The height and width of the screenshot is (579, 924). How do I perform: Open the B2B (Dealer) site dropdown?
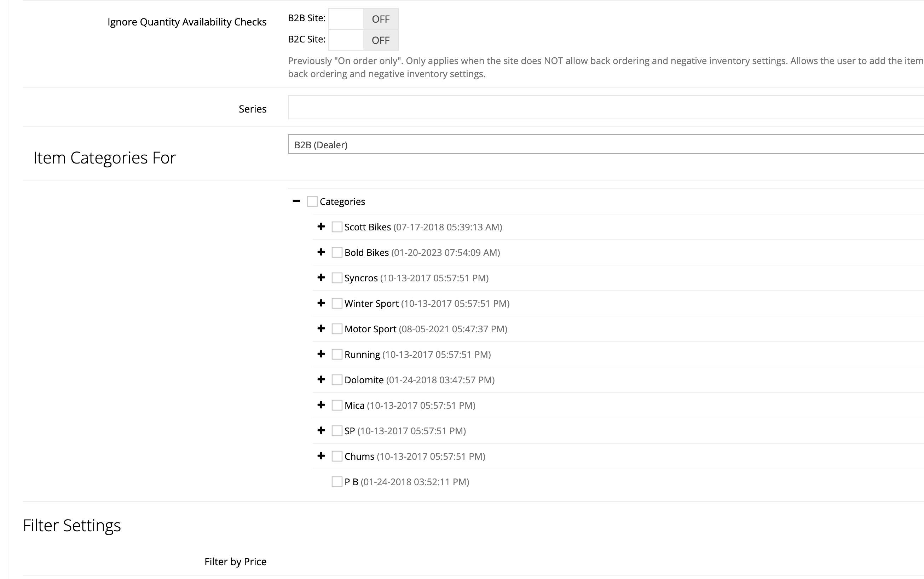(x=605, y=144)
